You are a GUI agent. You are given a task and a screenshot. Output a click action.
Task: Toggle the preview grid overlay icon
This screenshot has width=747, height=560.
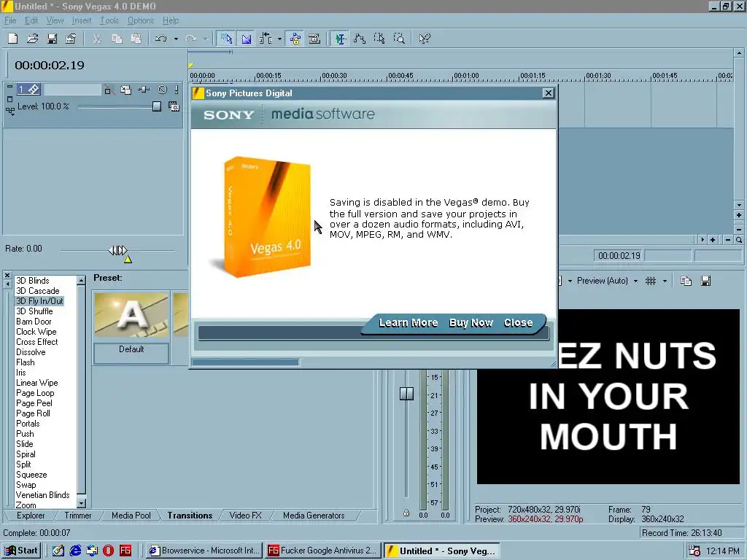click(x=650, y=281)
